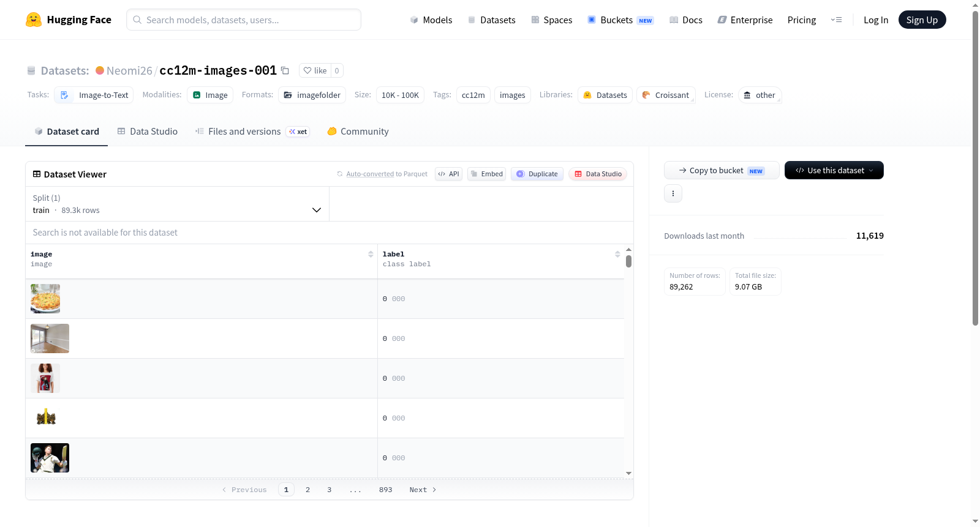Screen dimensions: 980x527
Task: Click the page vertical scrollbar thumb
Action: click(975, 167)
